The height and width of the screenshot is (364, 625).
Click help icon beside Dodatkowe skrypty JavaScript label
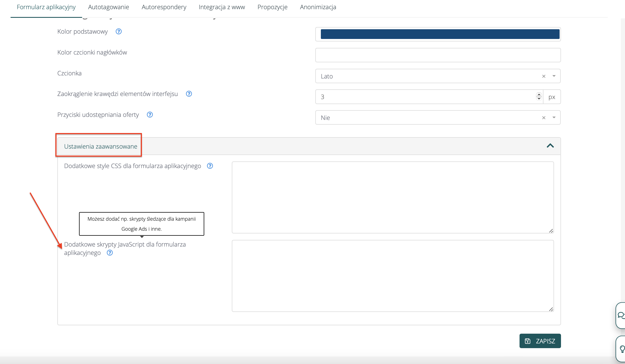point(110,253)
